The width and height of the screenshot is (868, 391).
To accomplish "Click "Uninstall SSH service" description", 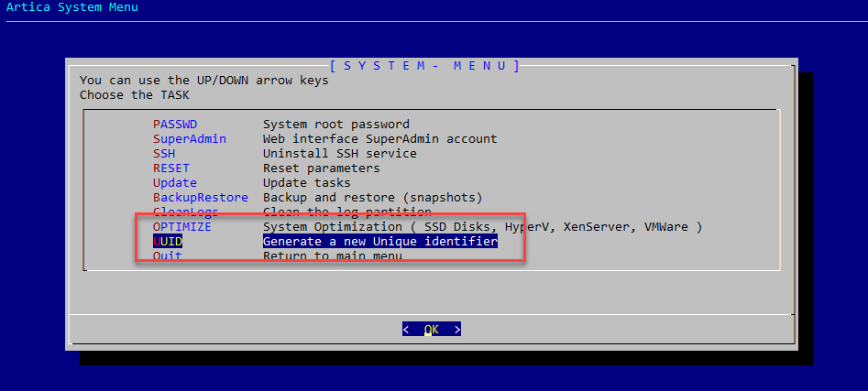I will tap(340, 154).
